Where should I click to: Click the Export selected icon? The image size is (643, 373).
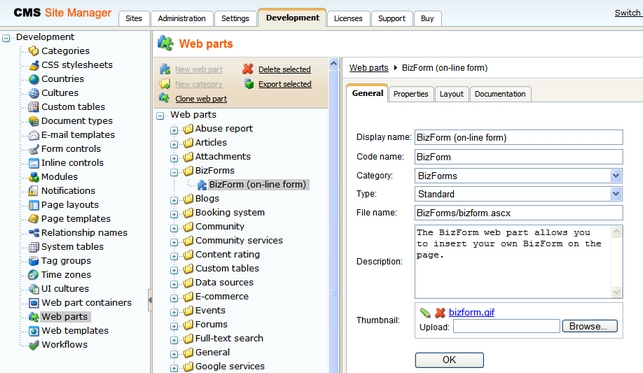tap(249, 84)
